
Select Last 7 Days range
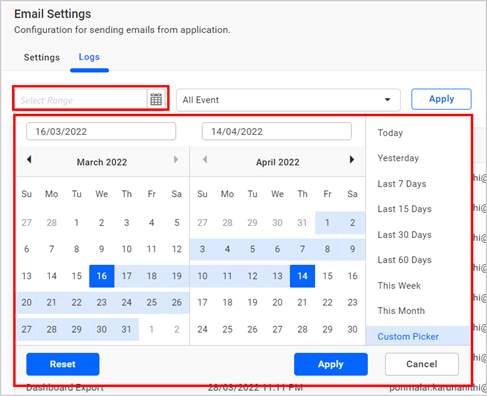point(402,184)
